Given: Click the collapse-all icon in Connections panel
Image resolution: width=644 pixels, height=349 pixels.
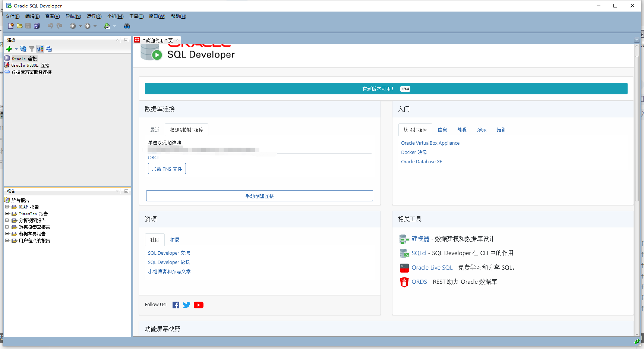Looking at the screenshot, I should (49, 49).
